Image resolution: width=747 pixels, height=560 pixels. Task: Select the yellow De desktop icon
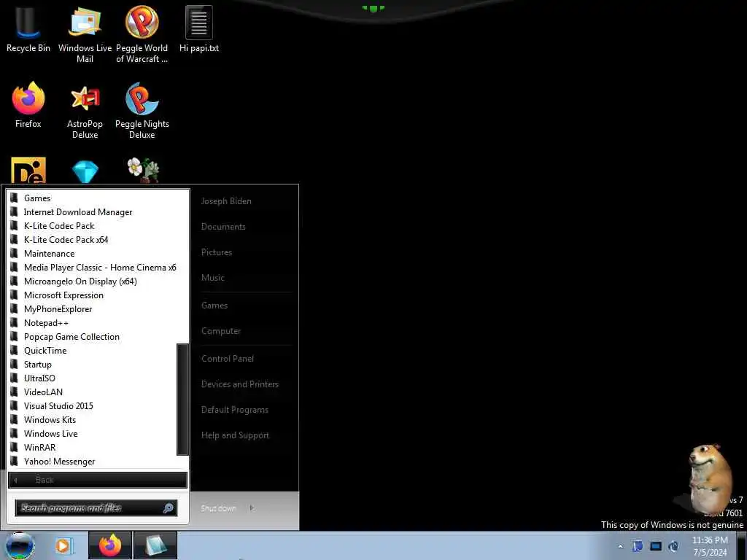point(28,170)
